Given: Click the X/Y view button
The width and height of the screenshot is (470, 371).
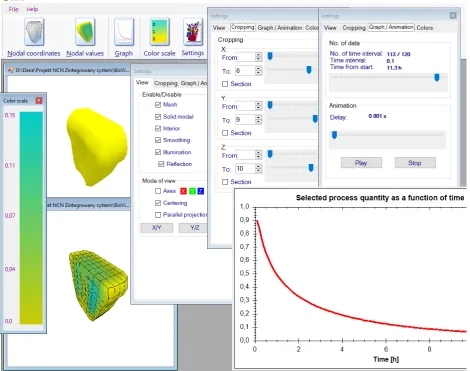Looking at the screenshot, I should coord(157,228).
